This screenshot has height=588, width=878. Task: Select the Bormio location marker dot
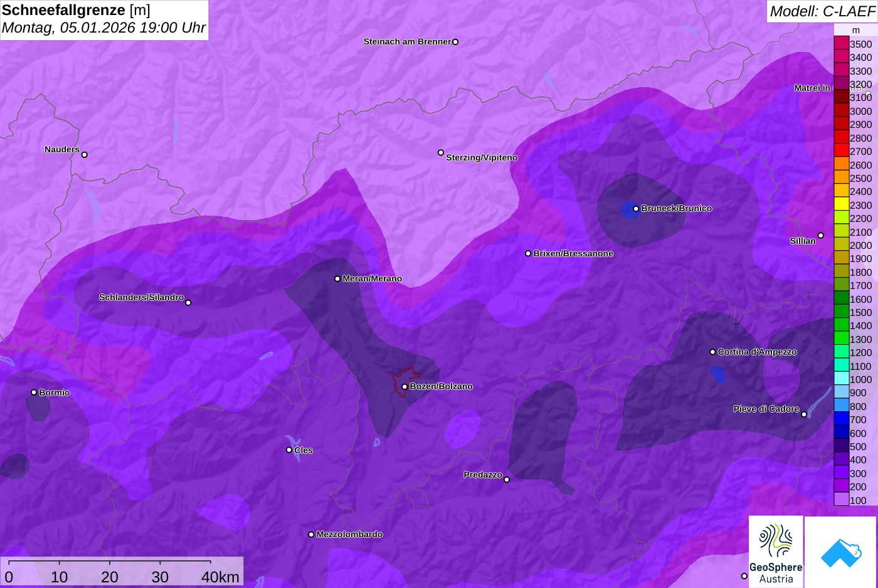(34, 392)
